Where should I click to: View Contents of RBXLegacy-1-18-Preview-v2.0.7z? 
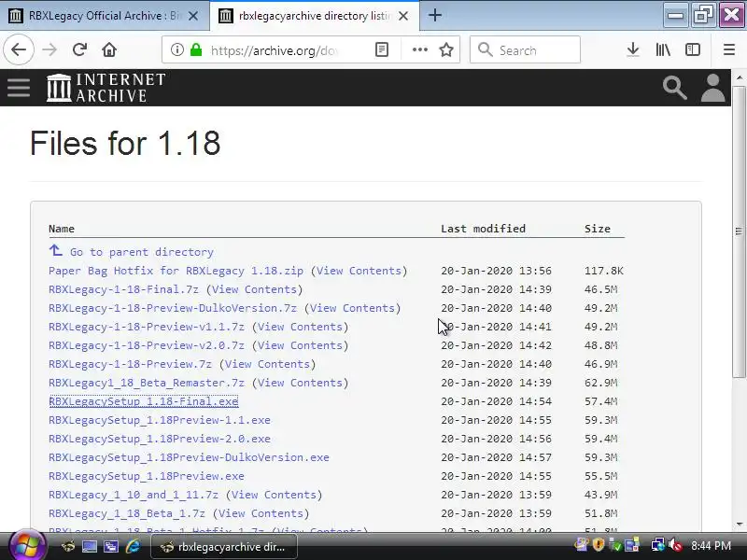point(300,345)
